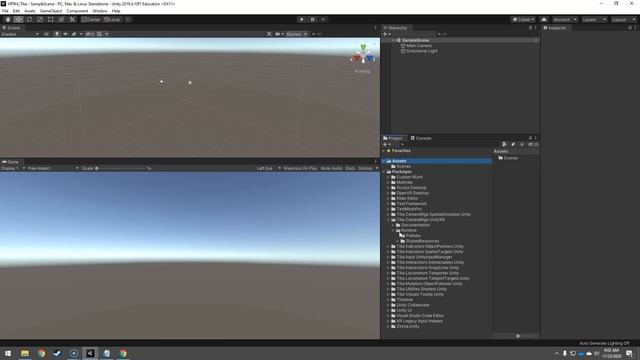The image size is (640, 360).
Task: Open the Scene view camera settings icon
Action: pyautogui.click(x=279, y=34)
